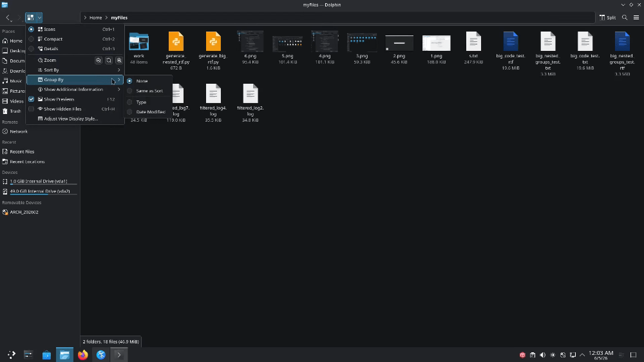Open the search magnifier icon
Image resolution: width=644 pixels, height=362 pixels.
(x=625, y=17)
